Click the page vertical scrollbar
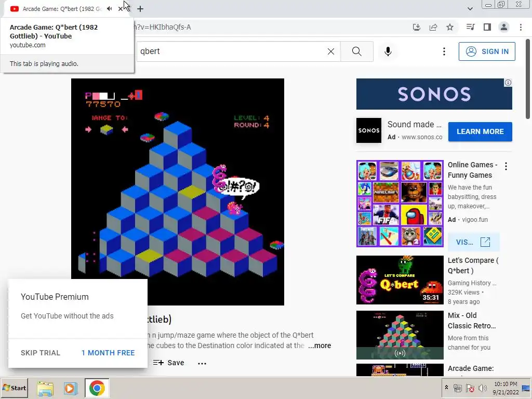This screenshot has width=532, height=399. (528, 79)
